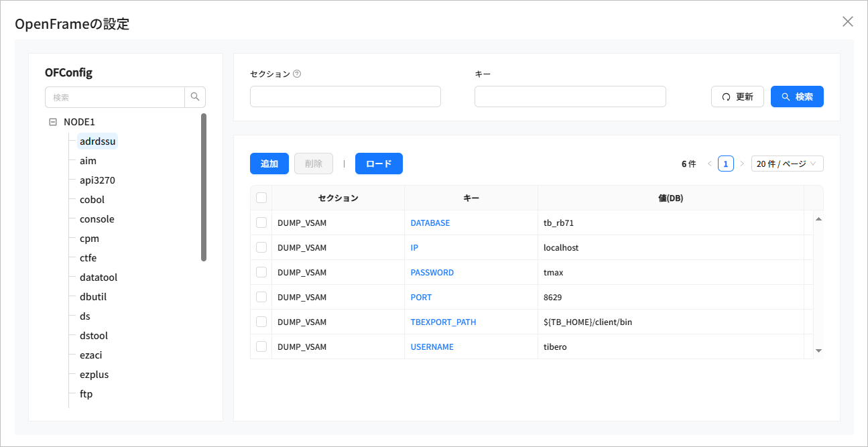Click the tree panel vertical scrollbar
Image resolution: width=868 pixels, height=447 pixels.
(204, 187)
